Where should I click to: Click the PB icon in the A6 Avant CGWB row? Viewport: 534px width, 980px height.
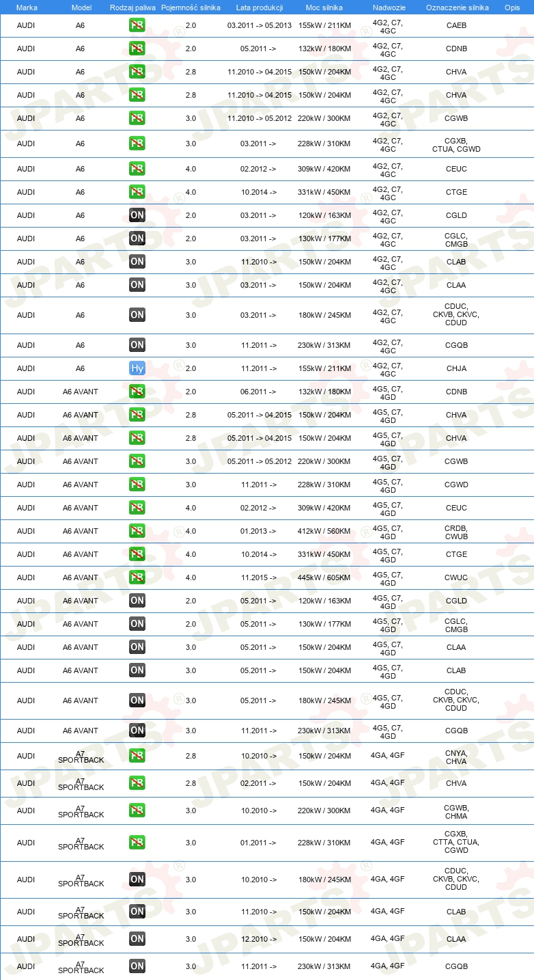[x=137, y=461]
